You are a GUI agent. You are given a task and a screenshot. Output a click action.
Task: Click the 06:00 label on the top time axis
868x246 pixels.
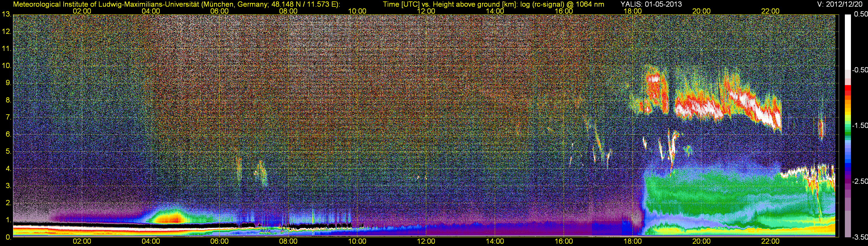pyautogui.click(x=219, y=11)
